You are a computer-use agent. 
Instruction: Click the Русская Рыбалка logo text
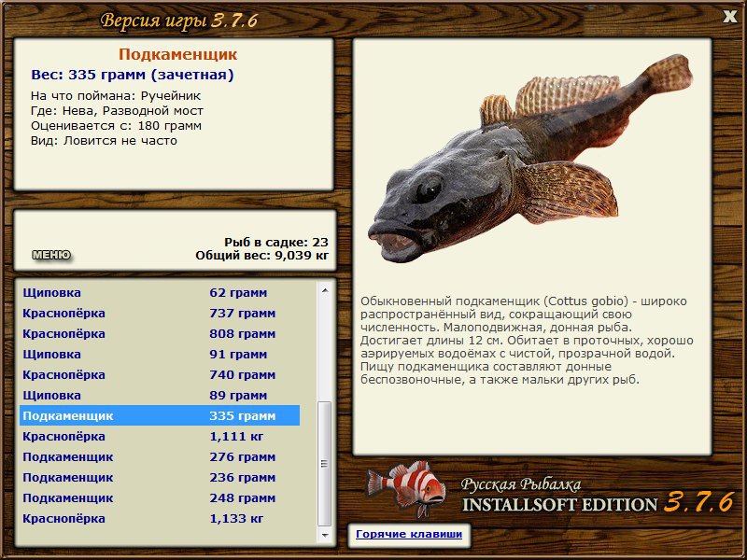(x=521, y=484)
